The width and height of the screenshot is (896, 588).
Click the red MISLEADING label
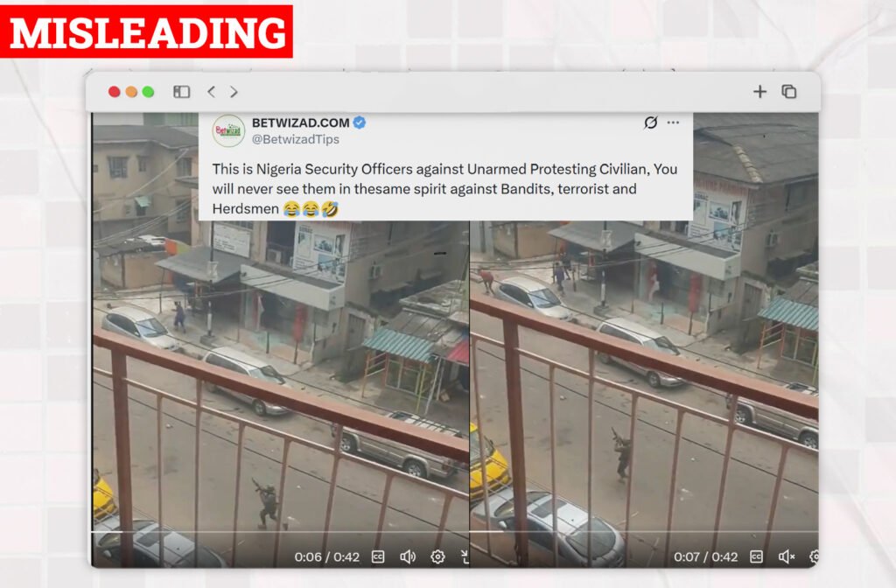coord(146,31)
